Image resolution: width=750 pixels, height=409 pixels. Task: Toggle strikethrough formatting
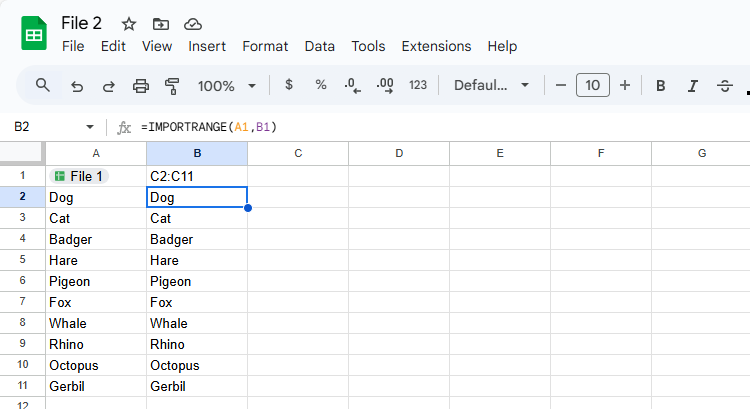(725, 86)
